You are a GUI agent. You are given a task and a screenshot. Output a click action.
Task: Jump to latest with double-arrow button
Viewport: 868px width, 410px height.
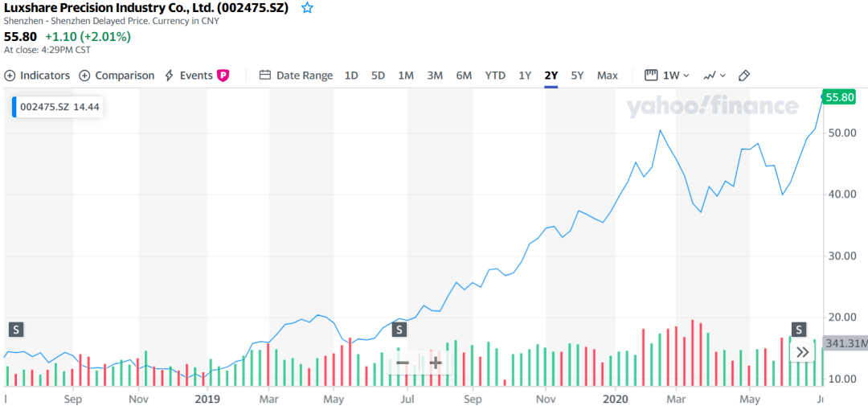[x=802, y=352]
